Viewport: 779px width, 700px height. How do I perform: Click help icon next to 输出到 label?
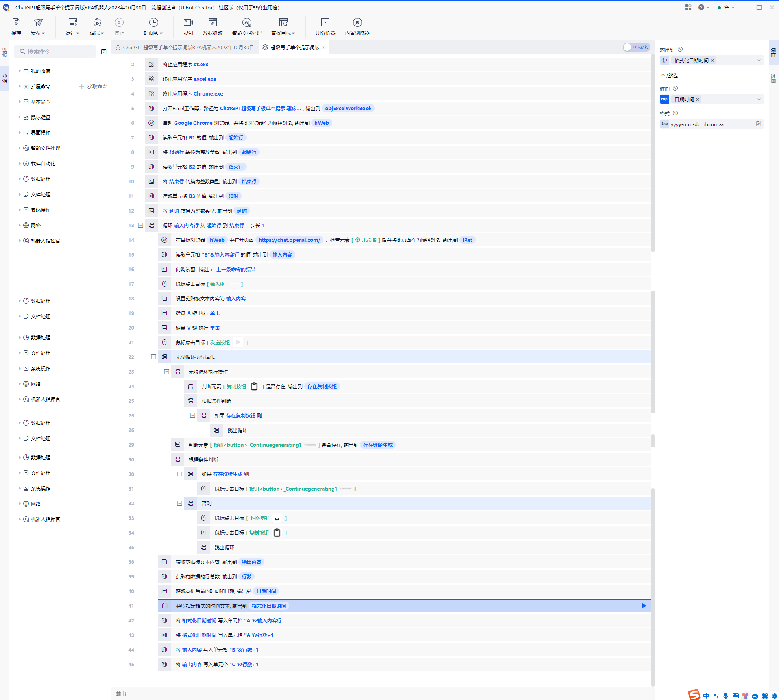pos(680,50)
